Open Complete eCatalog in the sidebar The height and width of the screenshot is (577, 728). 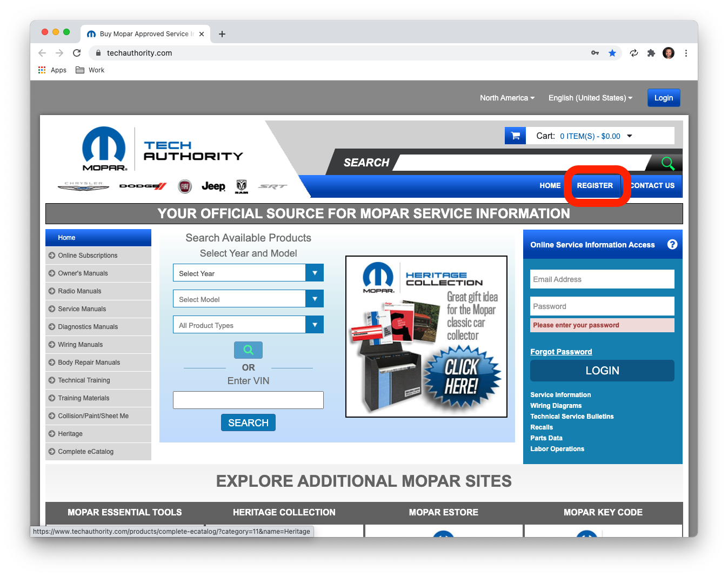pyautogui.click(x=98, y=452)
